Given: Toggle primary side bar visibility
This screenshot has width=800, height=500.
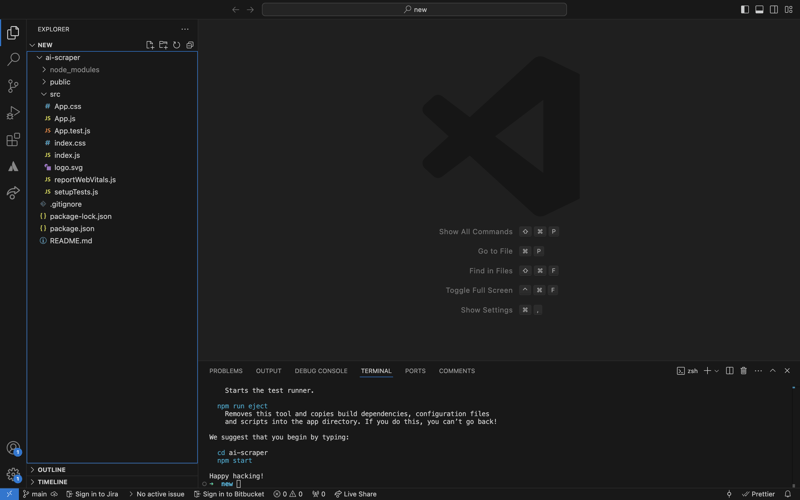Looking at the screenshot, I should point(745,10).
